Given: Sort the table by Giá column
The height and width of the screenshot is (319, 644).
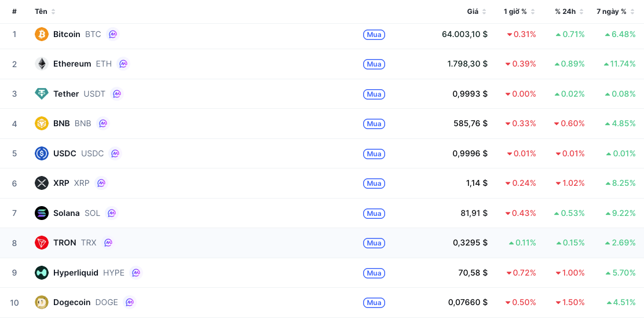Looking at the screenshot, I should pos(477,12).
